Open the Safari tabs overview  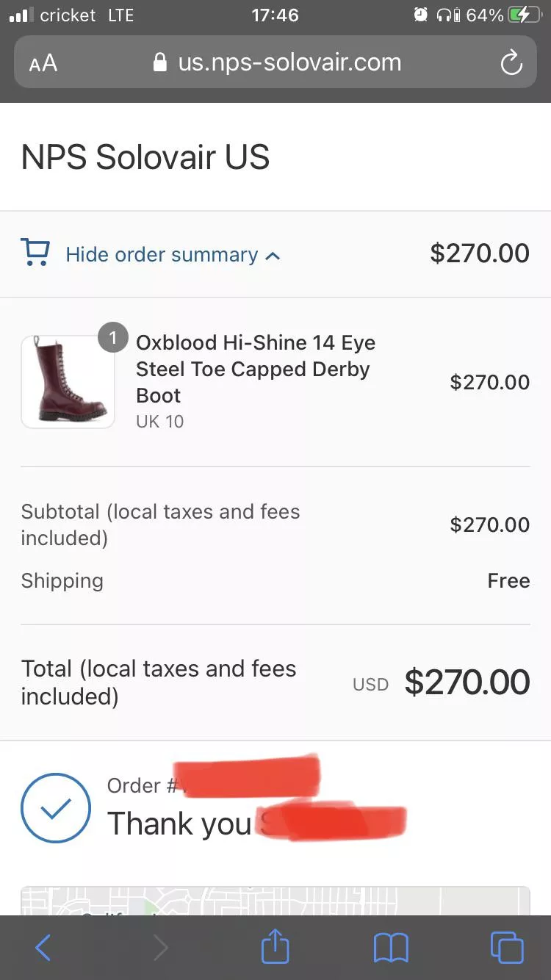(x=507, y=948)
